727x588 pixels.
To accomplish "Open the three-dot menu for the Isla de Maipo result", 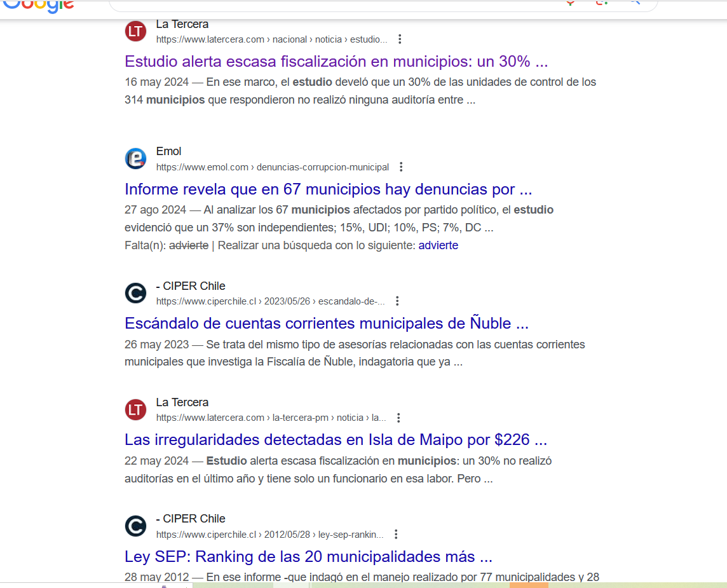I will pos(398,418).
